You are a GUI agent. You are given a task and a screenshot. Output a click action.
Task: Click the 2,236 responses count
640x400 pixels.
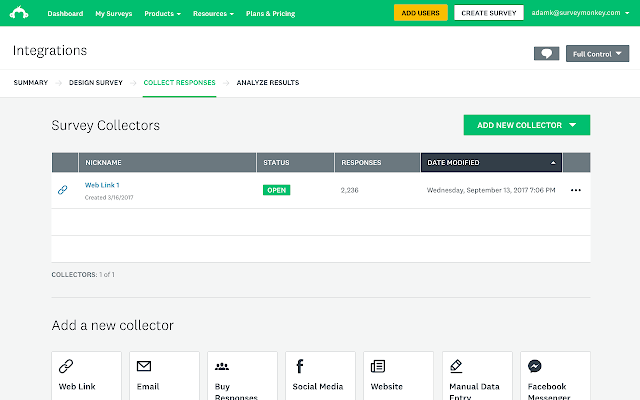[349, 190]
